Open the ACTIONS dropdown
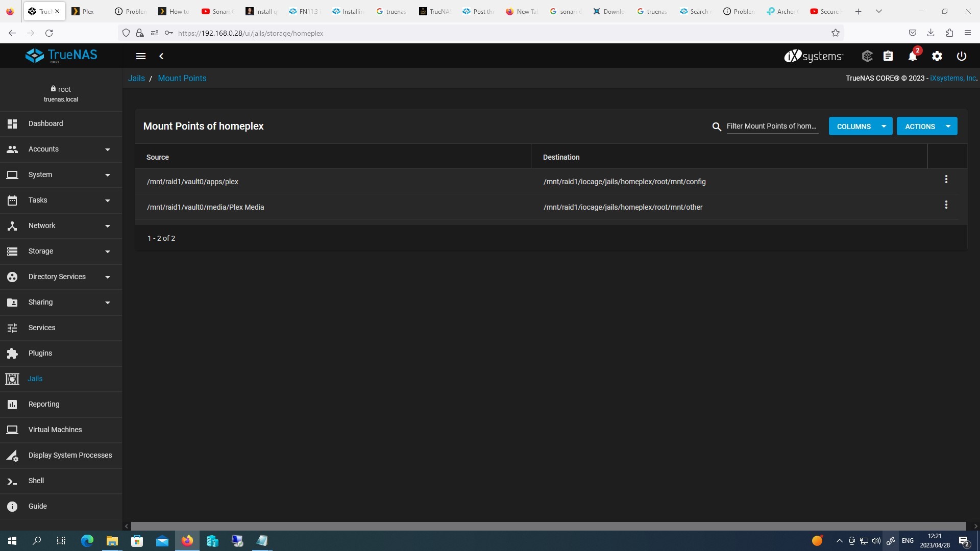The height and width of the screenshot is (551, 980). 927,126
